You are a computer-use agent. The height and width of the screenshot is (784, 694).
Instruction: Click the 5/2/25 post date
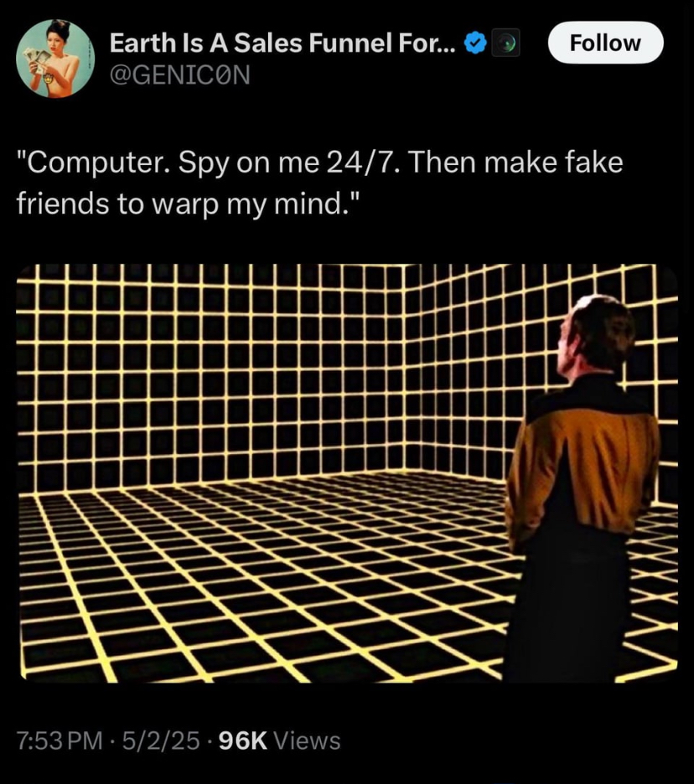point(160,740)
